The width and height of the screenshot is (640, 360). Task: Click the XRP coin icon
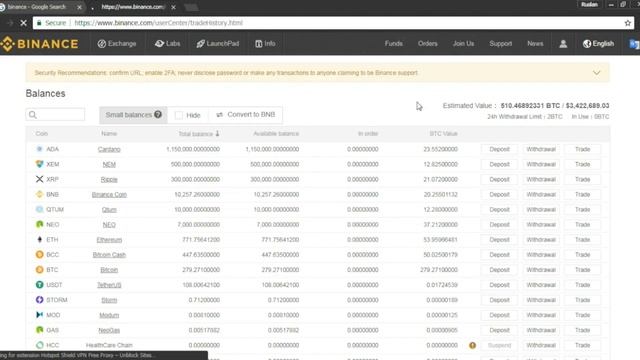40,179
